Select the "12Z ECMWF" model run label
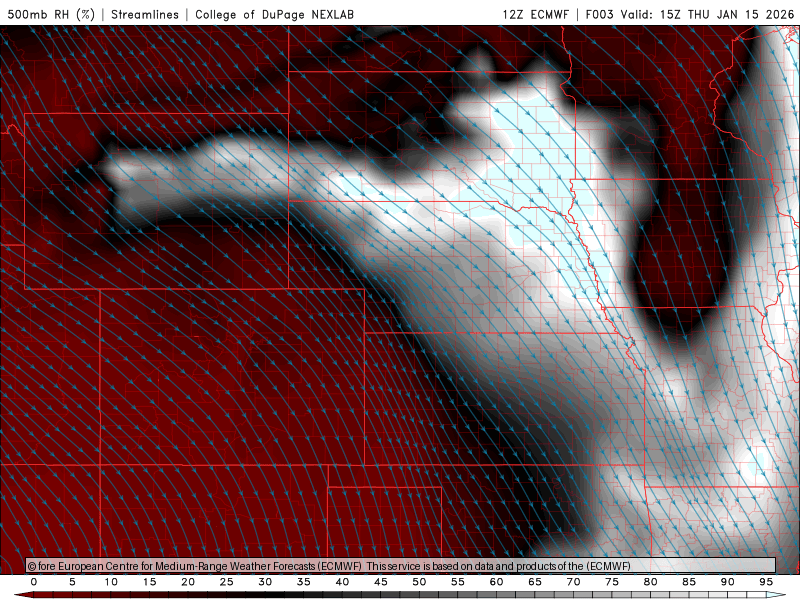This screenshot has height=600, width=800. pos(535,14)
